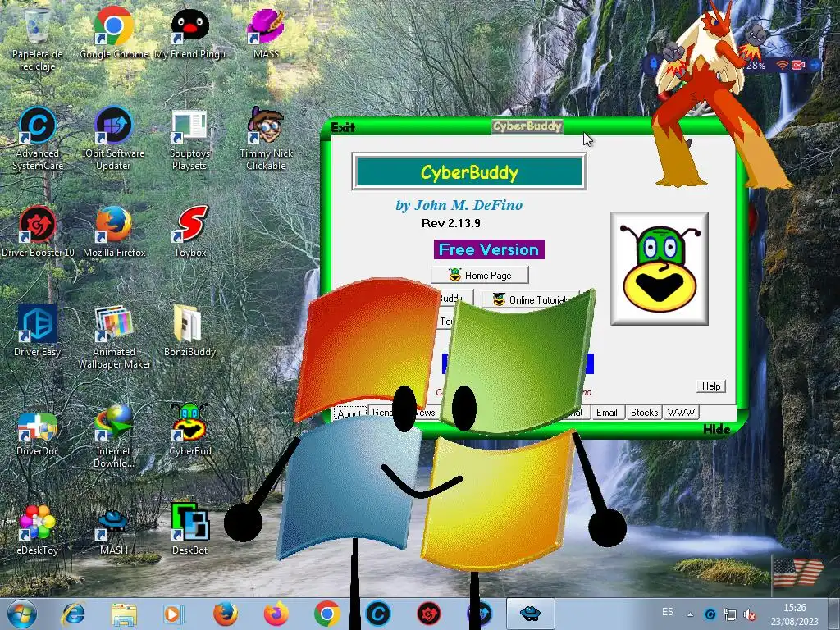Click the ES language indicator
Image resolution: width=840 pixels, height=630 pixels.
[x=668, y=612]
